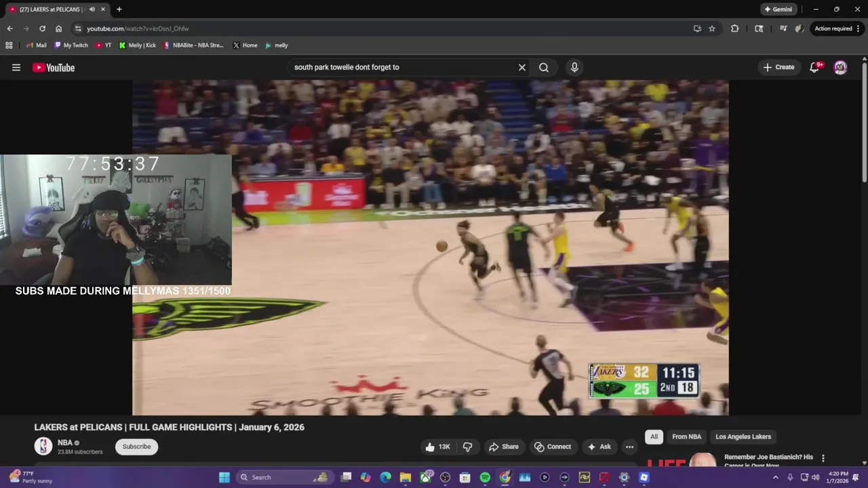868x488 pixels.
Task: Click the Create button
Action: pyautogui.click(x=778, y=67)
